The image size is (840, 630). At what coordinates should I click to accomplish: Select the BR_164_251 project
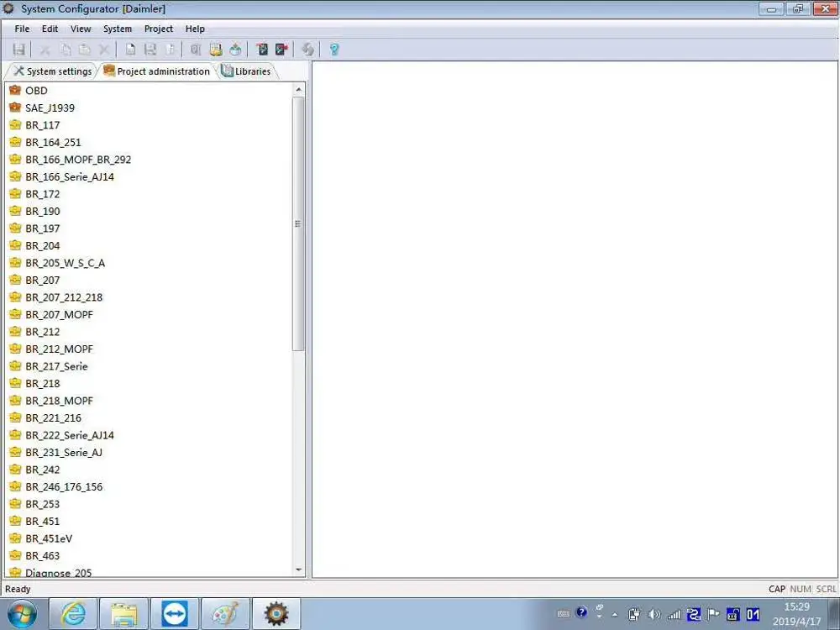53,143
